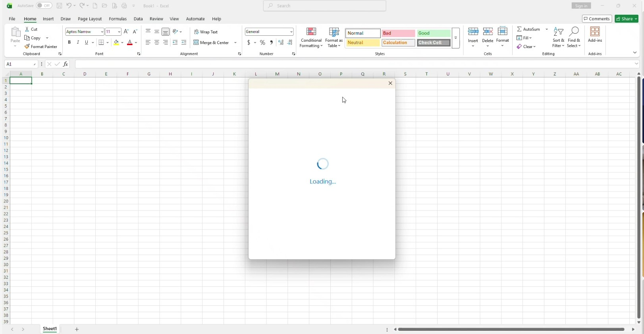Click the Cut scissors icon

click(x=27, y=29)
